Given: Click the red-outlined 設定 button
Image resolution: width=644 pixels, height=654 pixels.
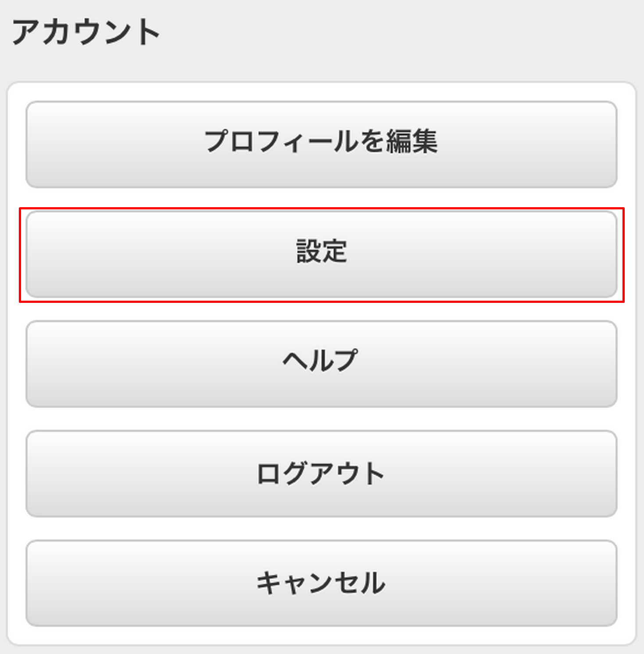Looking at the screenshot, I should click(322, 254).
